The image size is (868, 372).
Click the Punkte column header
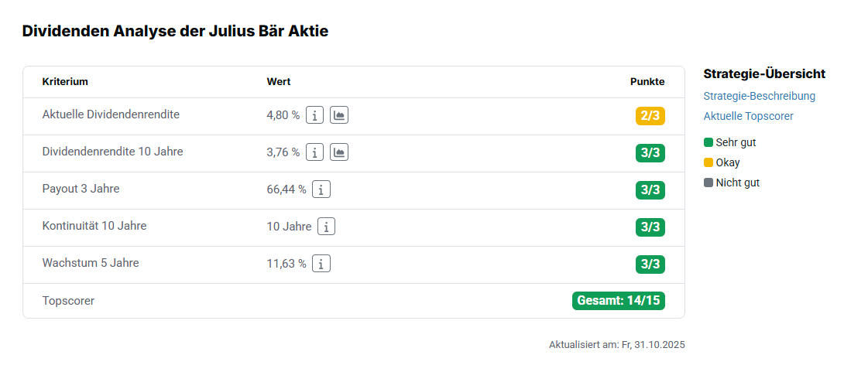(647, 82)
